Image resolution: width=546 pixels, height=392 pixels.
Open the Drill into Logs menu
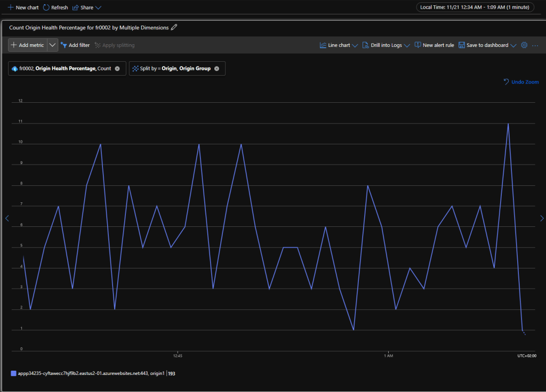(x=386, y=45)
